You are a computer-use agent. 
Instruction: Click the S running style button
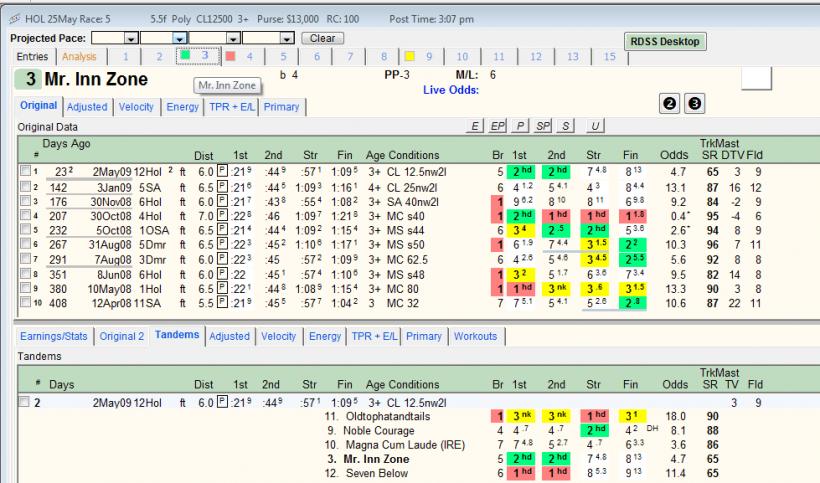[565, 126]
